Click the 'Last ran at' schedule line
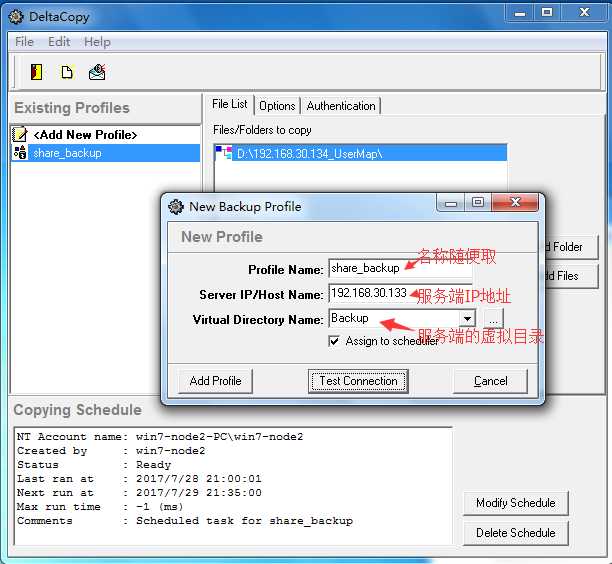This screenshot has width=612, height=564. point(139,479)
